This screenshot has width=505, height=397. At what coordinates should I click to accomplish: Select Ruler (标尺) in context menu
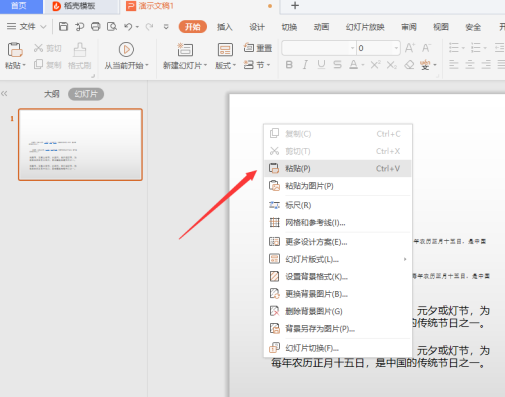[x=337, y=205]
